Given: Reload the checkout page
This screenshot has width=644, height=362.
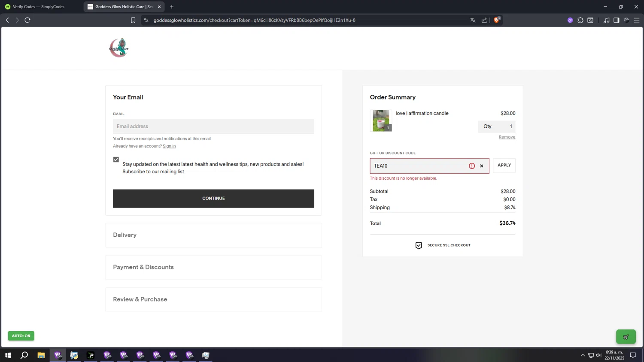Looking at the screenshot, I should pyautogui.click(x=27, y=20).
